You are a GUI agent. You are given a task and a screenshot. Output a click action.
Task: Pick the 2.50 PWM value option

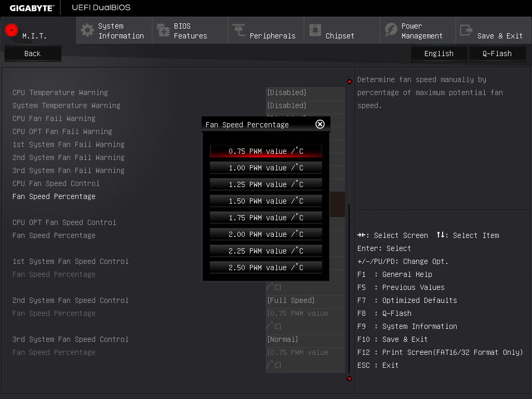tap(266, 268)
